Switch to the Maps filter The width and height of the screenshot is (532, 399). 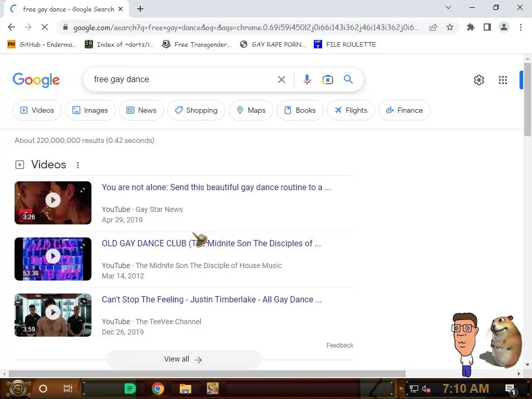pyautogui.click(x=251, y=110)
